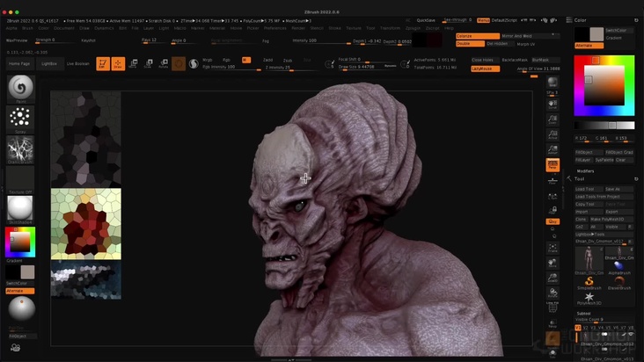Toggle LazyMouse on or off
This screenshot has width=644, height=362.
pos(485,69)
